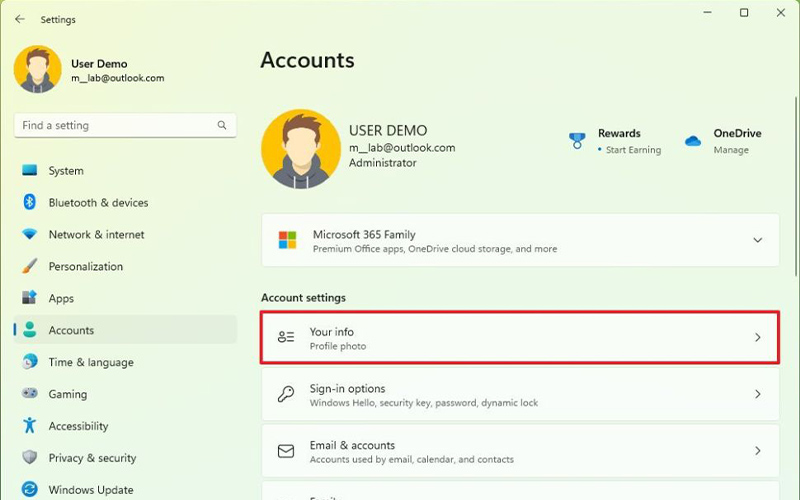Click the chevron on Sign-in options row

tap(758, 394)
